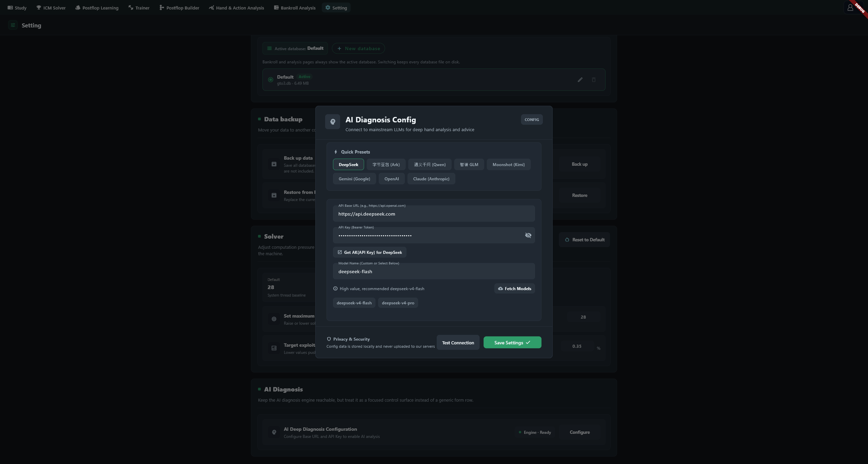The height and width of the screenshot is (464, 868).
Task: Click the Test Connection button
Action: pyautogui.click(x=458, y=343)
